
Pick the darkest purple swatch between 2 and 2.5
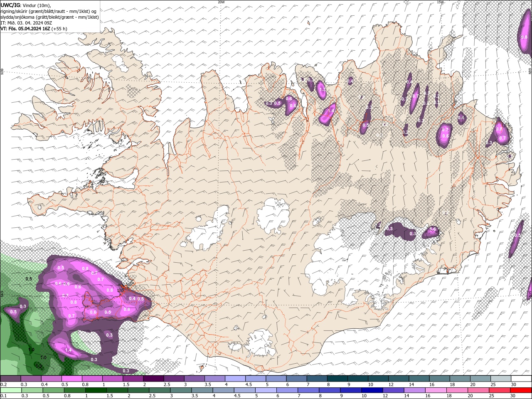coord(154,378)
